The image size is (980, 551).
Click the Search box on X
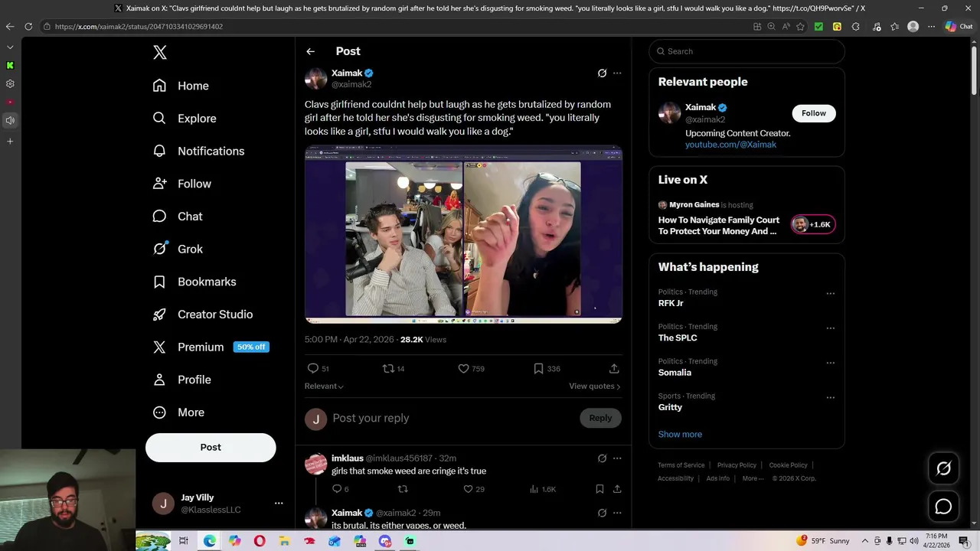click(x=746, y=51)
